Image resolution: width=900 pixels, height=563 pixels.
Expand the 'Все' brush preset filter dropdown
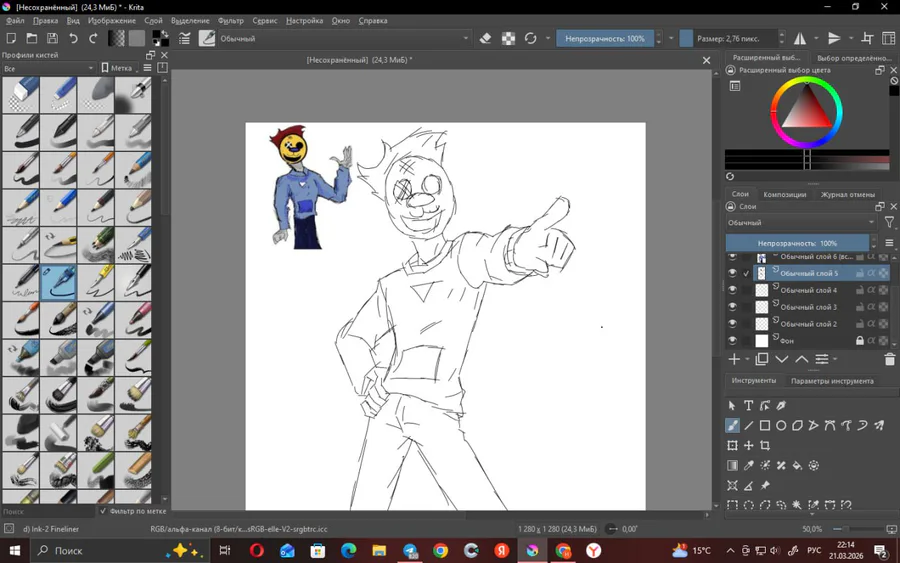48,68
